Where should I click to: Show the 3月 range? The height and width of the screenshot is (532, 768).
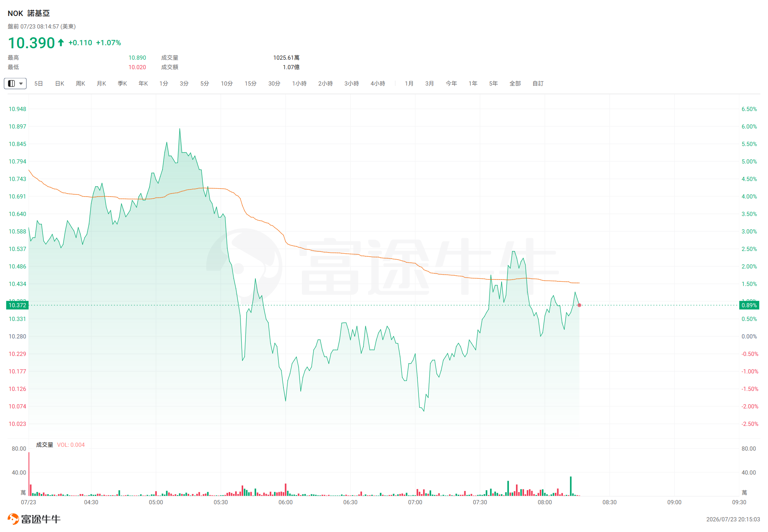point(430,83)
